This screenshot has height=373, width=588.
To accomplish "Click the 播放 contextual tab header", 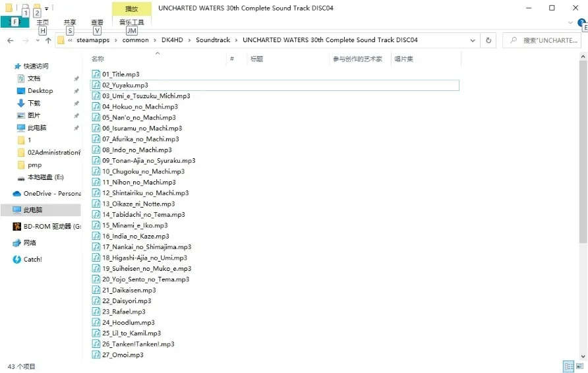I will pyautogui.click(x=132, y=9).
